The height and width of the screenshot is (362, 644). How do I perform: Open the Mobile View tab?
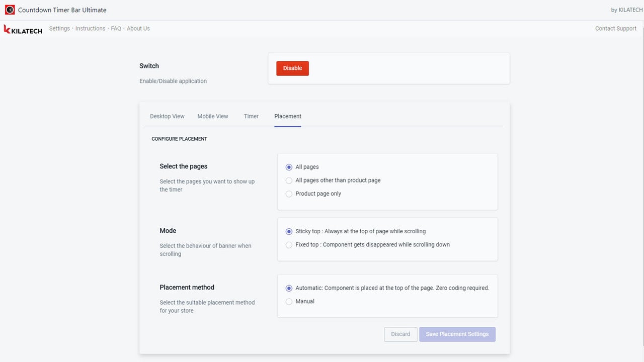pos(213,116)
